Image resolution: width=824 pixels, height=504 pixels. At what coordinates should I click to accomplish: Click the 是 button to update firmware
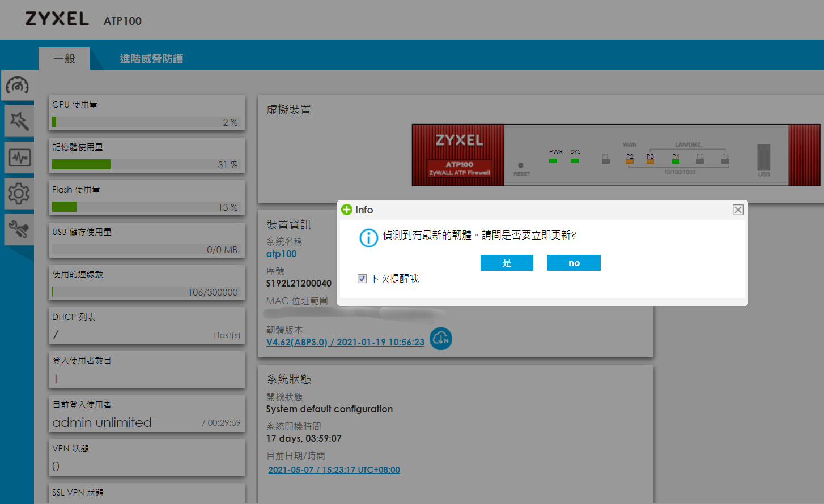tap(507, 263)
